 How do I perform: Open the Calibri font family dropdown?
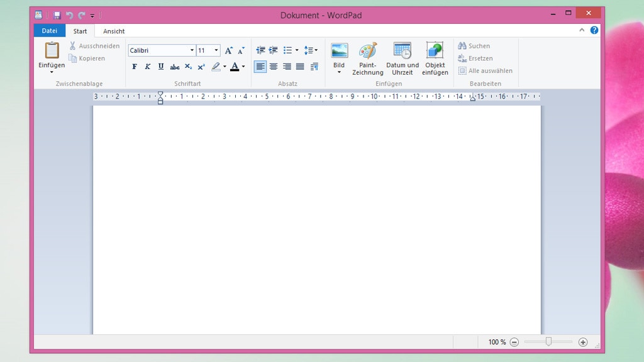pyautogui.click(x=192, y=50)
